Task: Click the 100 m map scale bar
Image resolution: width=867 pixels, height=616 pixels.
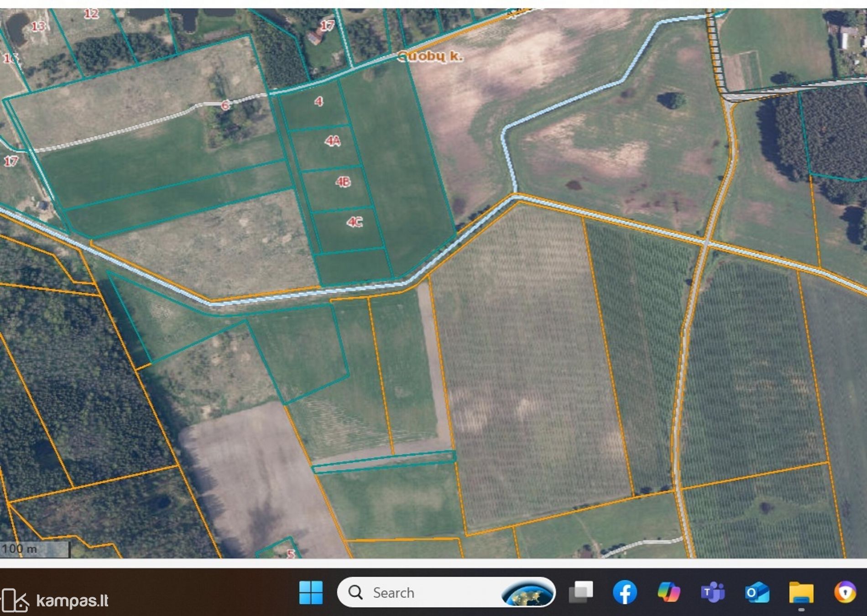Action: (35, 549)
